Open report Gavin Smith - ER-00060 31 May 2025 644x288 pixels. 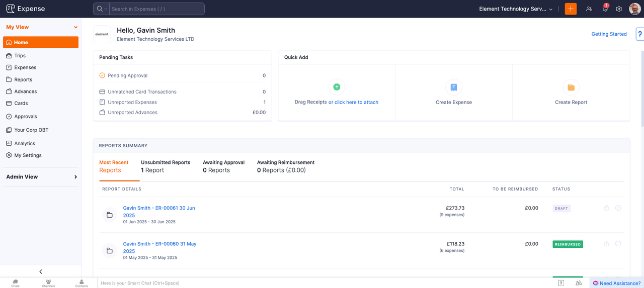click(x=160, y=247)
